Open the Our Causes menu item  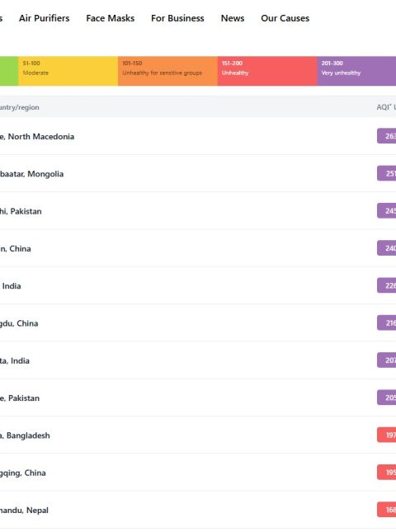point(285,18)
